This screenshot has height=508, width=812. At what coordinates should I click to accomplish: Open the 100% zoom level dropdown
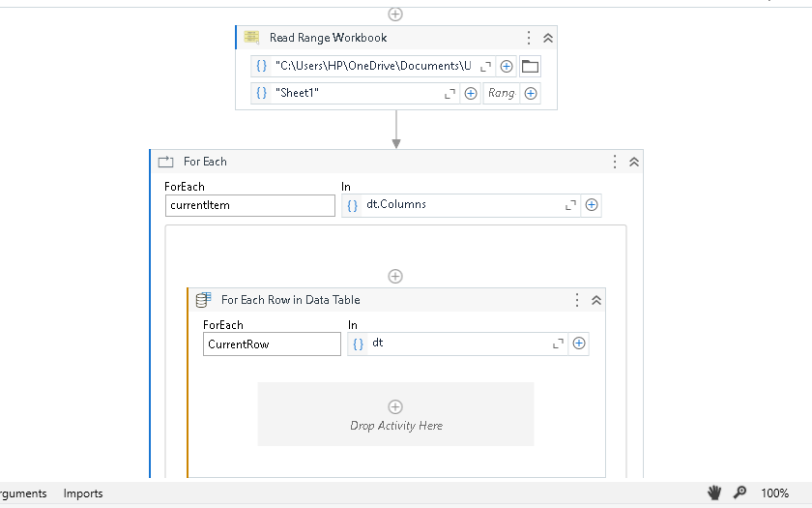774,493
